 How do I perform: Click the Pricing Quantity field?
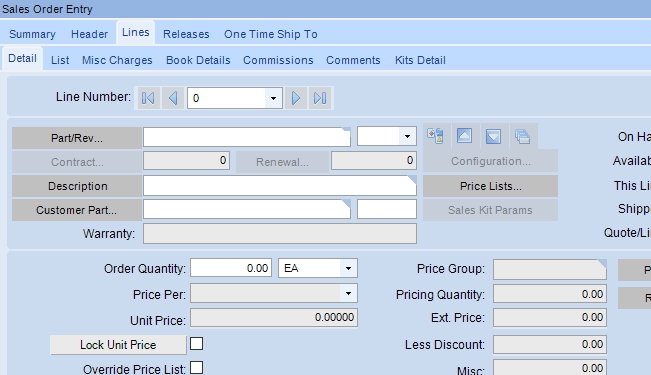click(550, 294)
